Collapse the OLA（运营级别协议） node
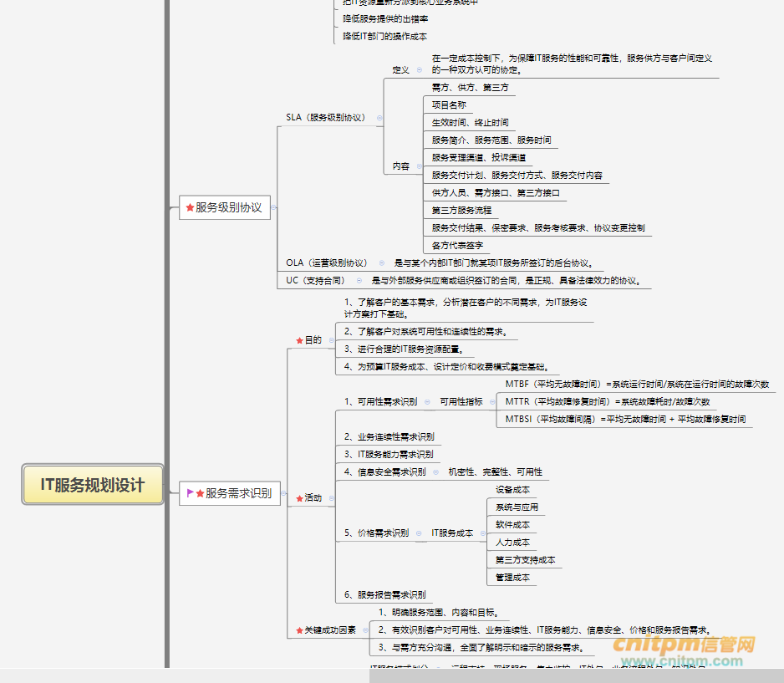 tap(382, 262)
